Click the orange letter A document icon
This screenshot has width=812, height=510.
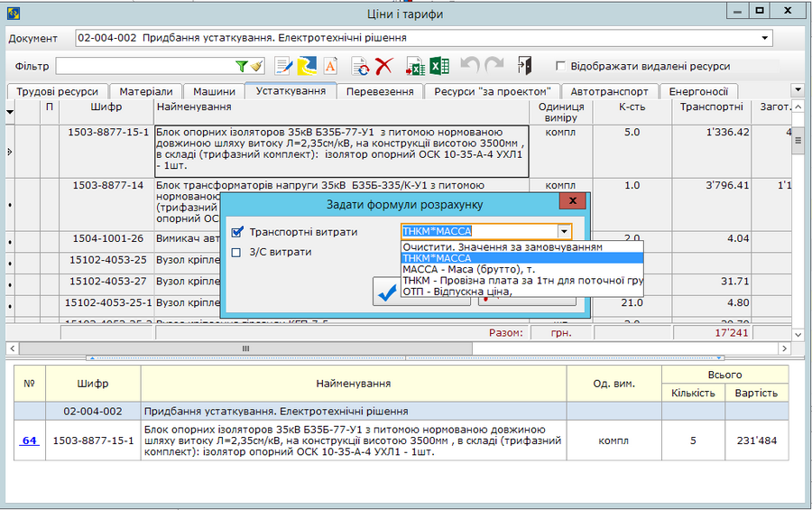click(330, 66)
